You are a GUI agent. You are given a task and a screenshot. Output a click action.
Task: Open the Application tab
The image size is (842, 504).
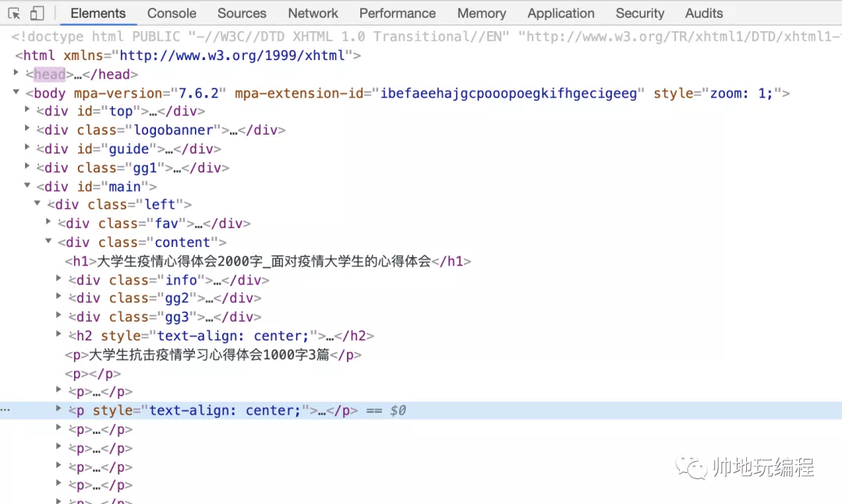(x=561, y=13)
